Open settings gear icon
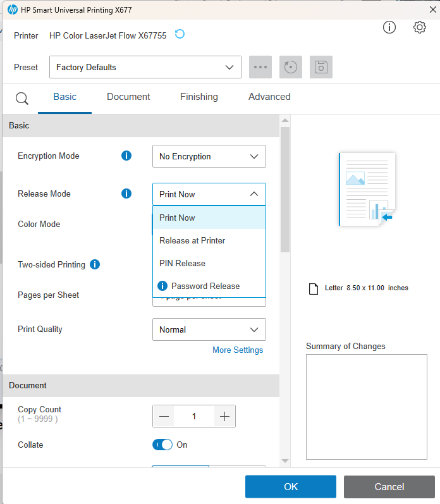 click(x=419, y=27)
